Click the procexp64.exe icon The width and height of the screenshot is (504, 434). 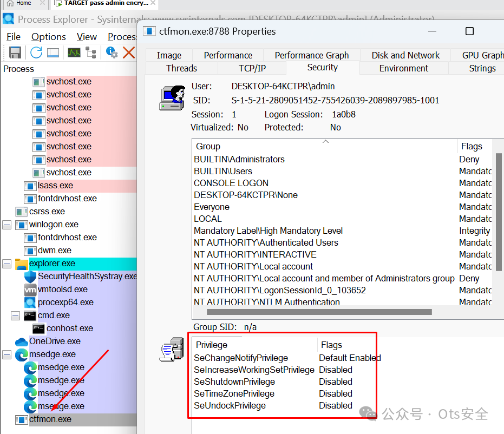[x=30, y=303]
